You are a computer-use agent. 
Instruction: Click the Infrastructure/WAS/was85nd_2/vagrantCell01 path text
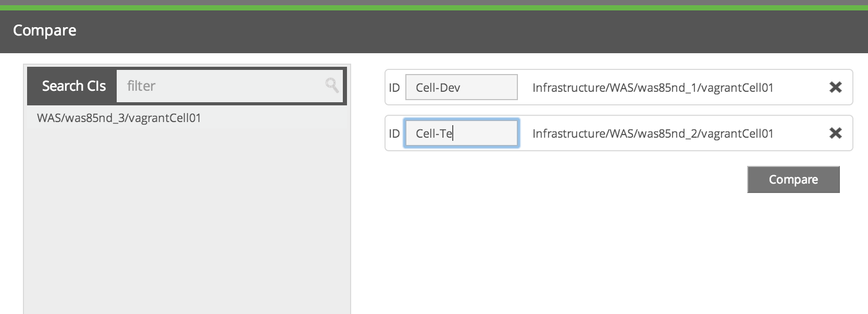(652, 134)
